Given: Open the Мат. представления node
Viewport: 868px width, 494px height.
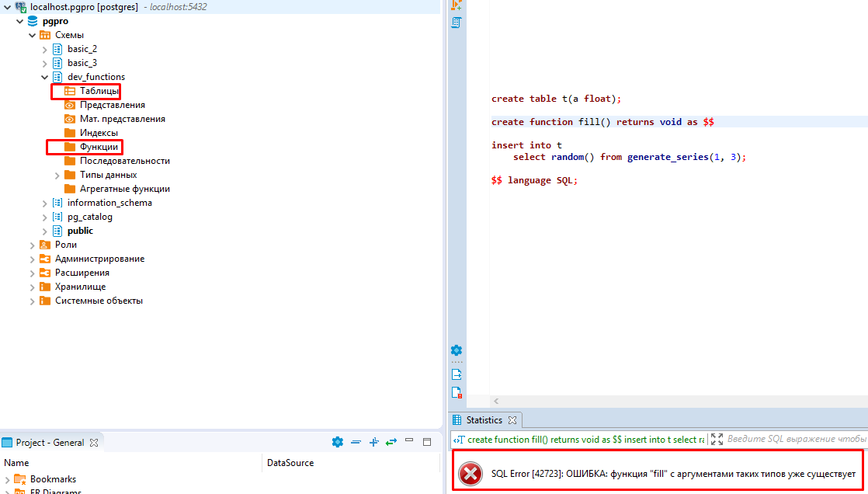Looking at the screenshot, I should click(122, 119).
